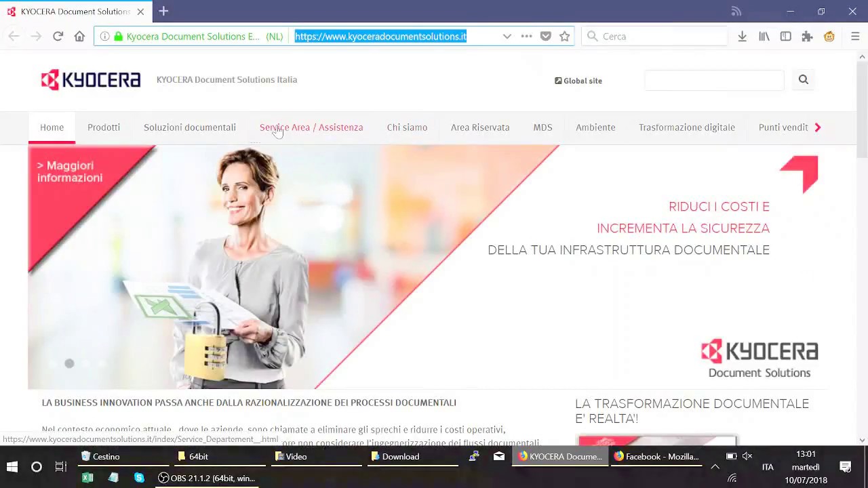868x488 pixels.
Task: Click the Kyocera site search magnifier button
Action: point(804,80)
